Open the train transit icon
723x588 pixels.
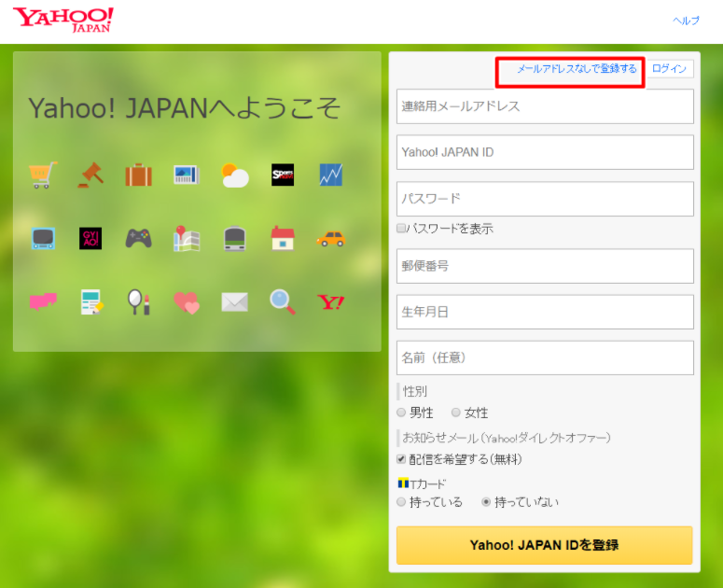(235, 238)
